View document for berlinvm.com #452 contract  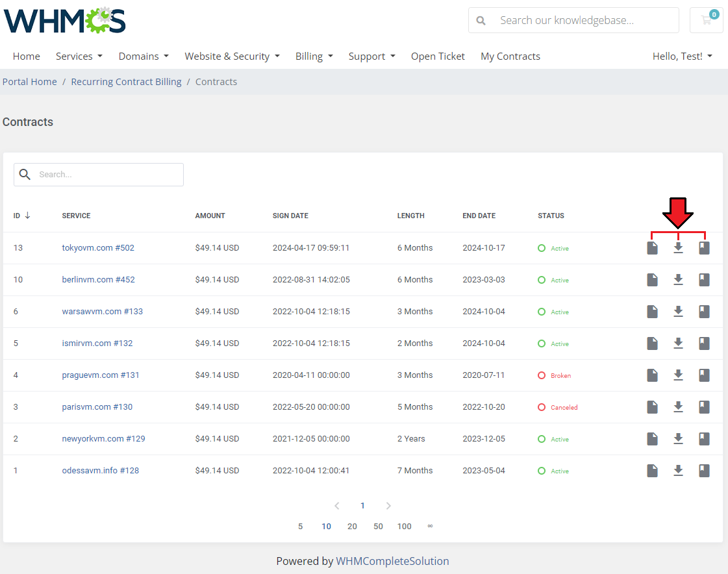[652, 280]
